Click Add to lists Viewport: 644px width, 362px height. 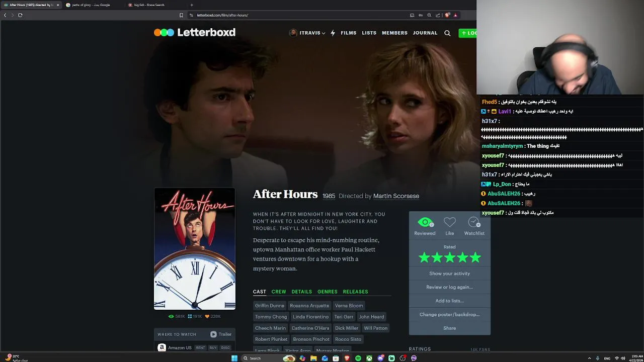pyautogui.click(x=449, y=301)
